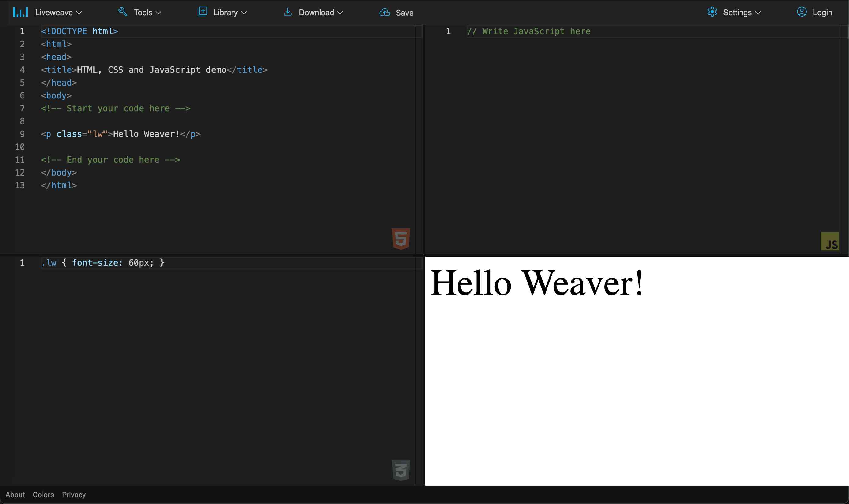Click into the JavaScript editor comment line
The width and height of the screenshot is (849, 504).
528,31
